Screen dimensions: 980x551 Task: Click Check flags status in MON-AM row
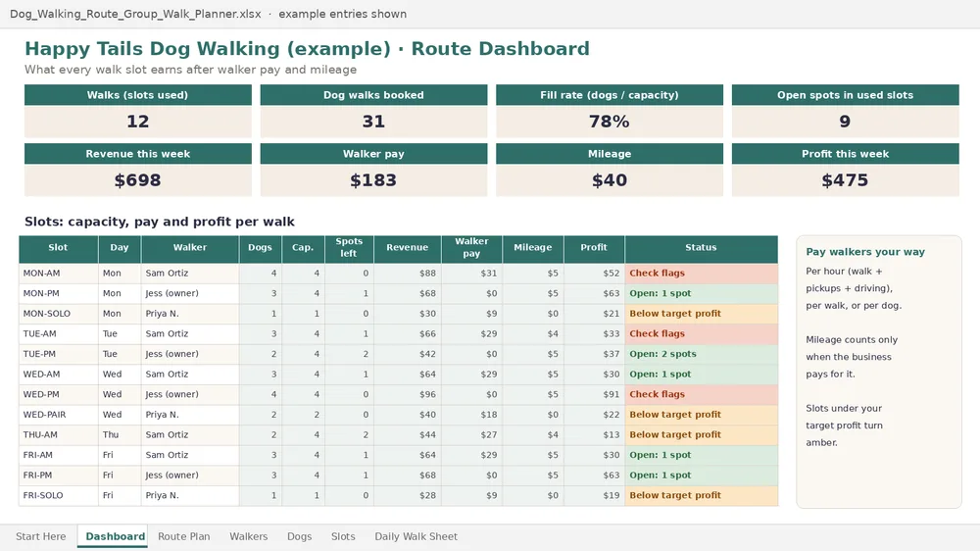tap(702, 274)
